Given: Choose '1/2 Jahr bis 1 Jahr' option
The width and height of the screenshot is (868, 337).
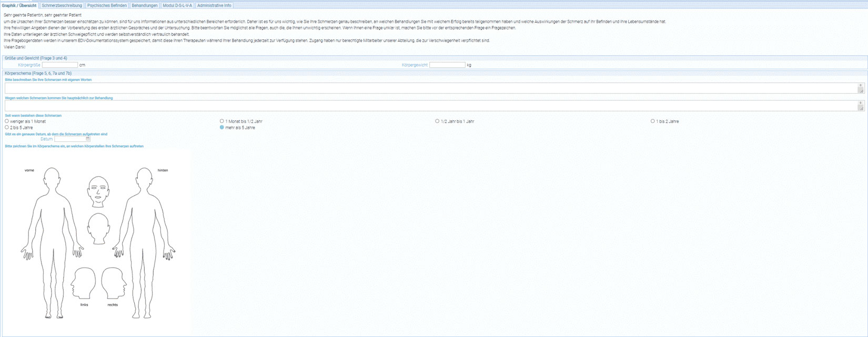Looking at the screenshot, I should click(437, 121).
